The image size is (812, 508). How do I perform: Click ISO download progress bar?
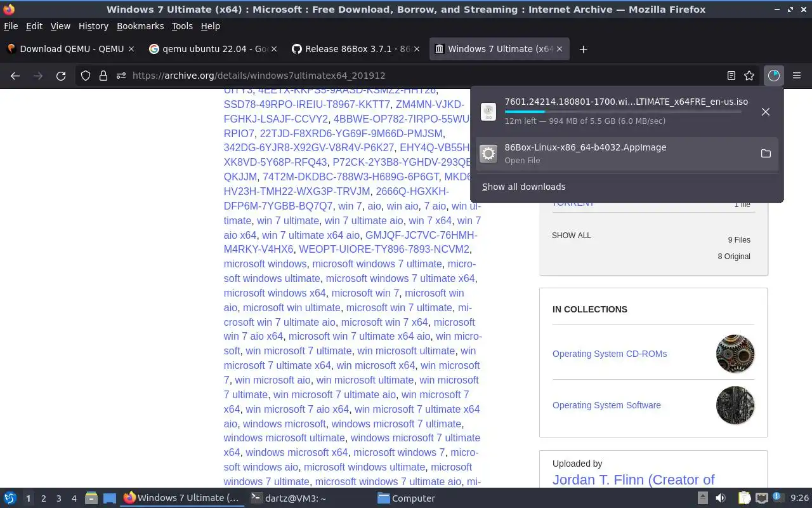[x=623, y=112]
